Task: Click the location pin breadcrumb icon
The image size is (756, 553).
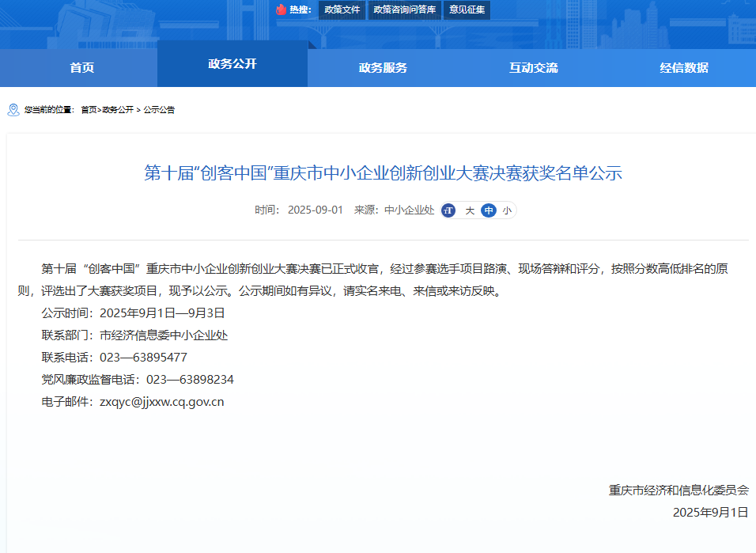Action: (x=13, y=110)
